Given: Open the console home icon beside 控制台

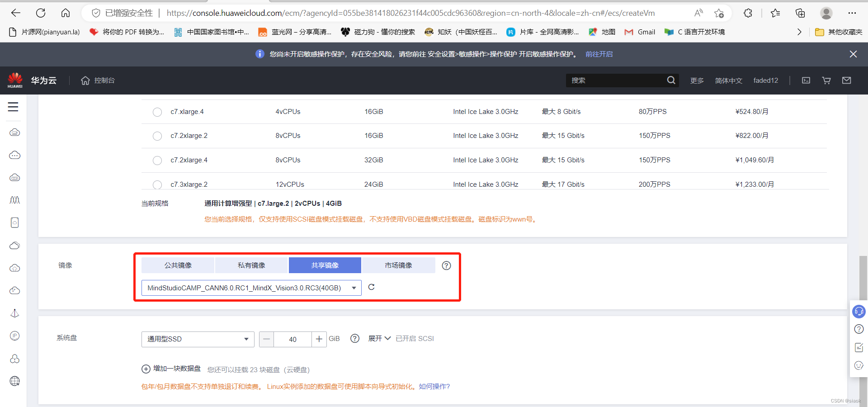Looking at the screenshot, I should 85,80.
